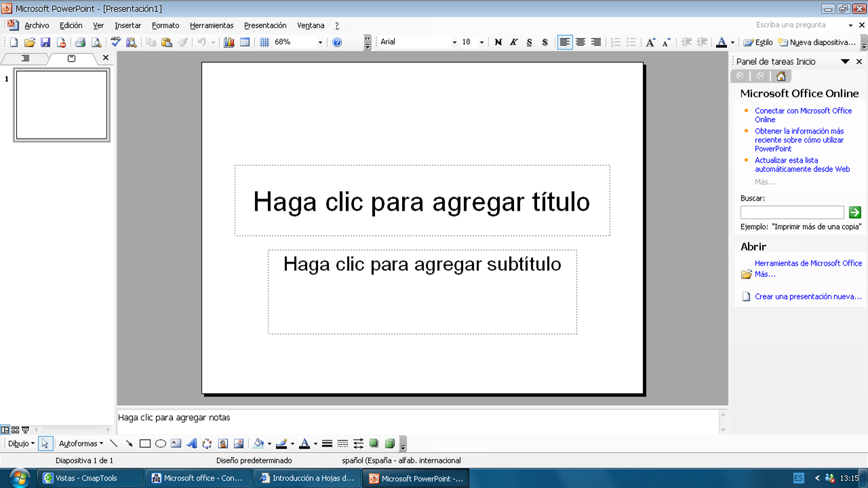Create a new blank presentation from toolbar
Viewport: 868px width, 488px height.
tap(14, 42)
